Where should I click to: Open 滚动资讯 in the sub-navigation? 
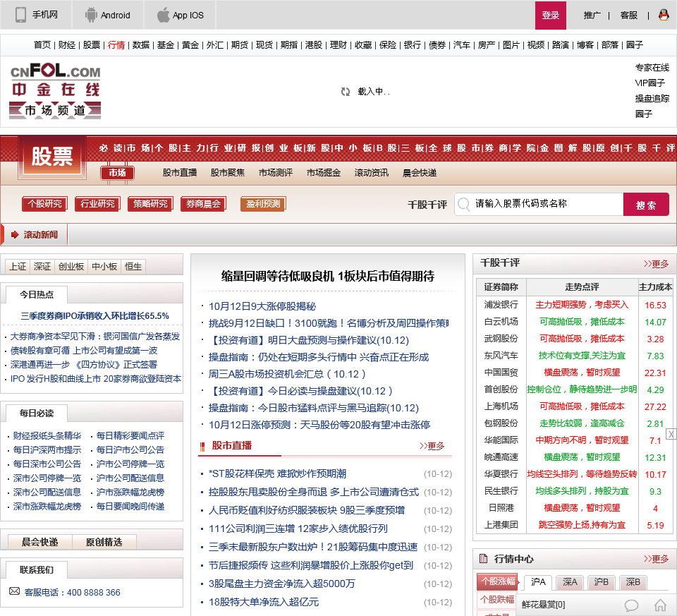click(372, 173)
